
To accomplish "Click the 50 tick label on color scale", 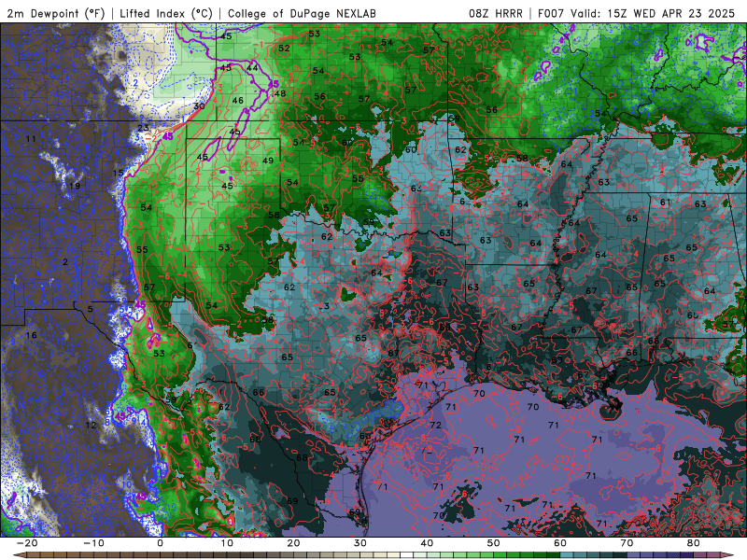I will click(494, 543).
